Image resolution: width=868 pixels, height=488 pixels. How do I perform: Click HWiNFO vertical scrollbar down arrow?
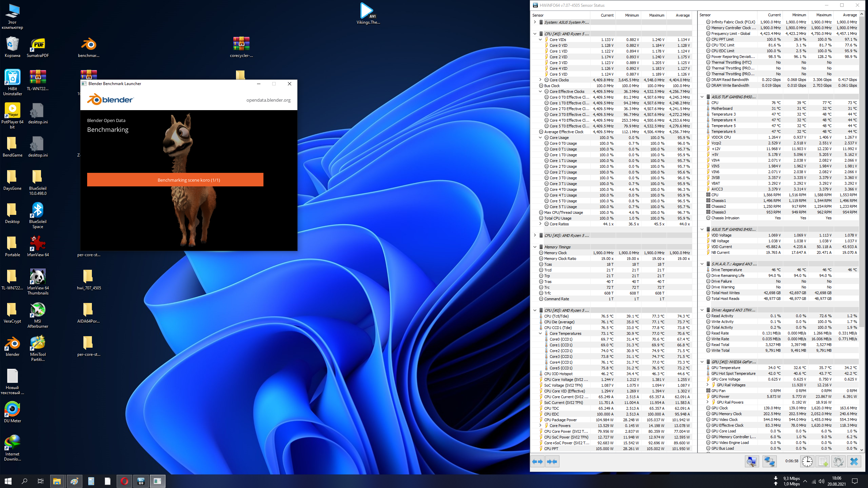tap(862, 450)
